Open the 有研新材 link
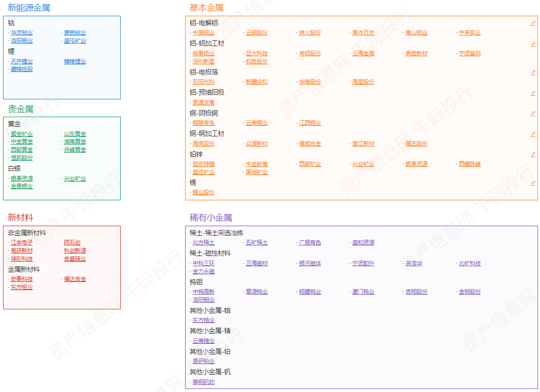 coord(22,251)
